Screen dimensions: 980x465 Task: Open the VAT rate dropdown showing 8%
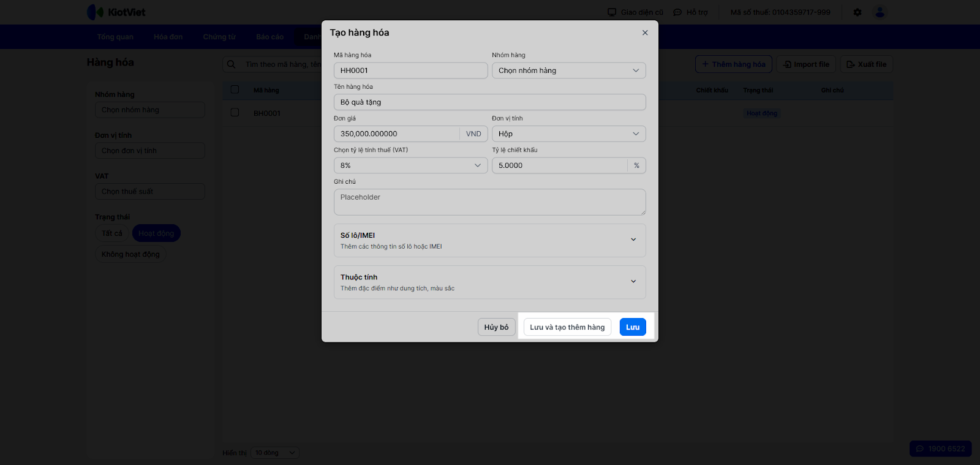[410, 165]
